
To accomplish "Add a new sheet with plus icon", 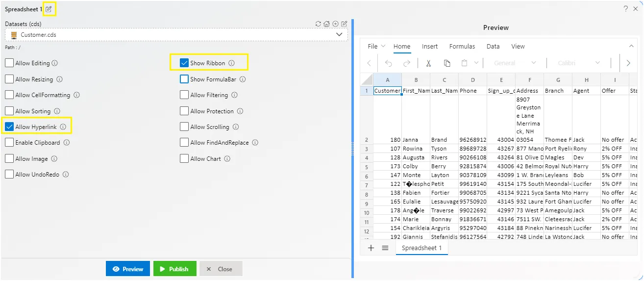I will point(371,248).
